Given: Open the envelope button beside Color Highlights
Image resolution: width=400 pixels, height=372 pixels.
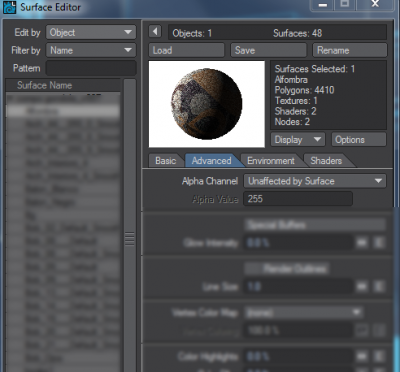Looking at the screenshot, I should (362, 356).
